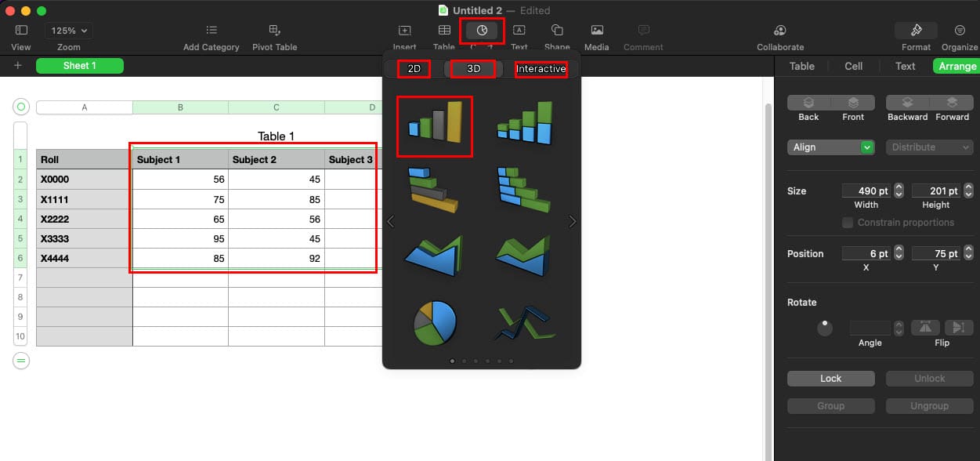Click the Width size field
Screen dimensions: 980x461
[866, 191]
